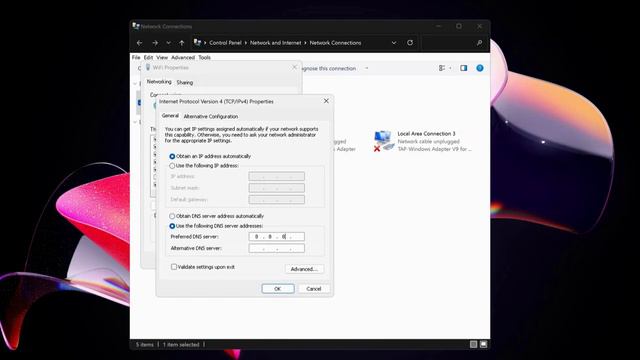Open the Edit menu
This screenshot has width=640, height=360.
[x=148, y=58]
